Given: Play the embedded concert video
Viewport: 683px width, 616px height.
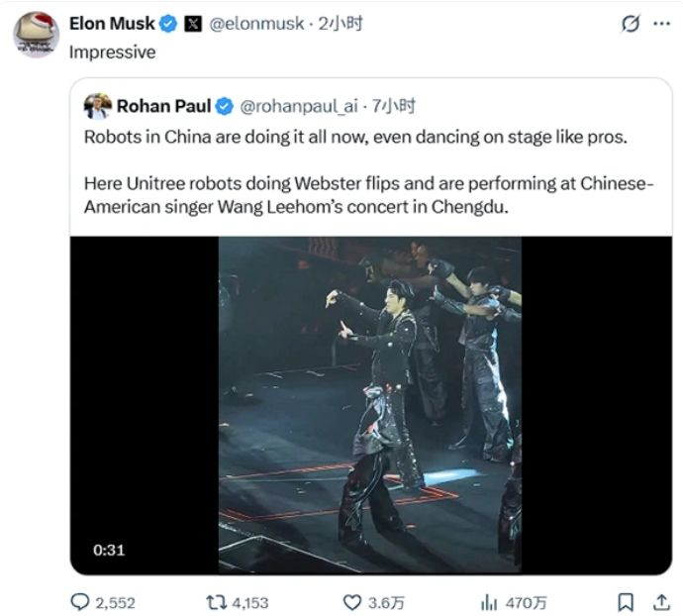Looking at the screenshot, I should [370, 404].
